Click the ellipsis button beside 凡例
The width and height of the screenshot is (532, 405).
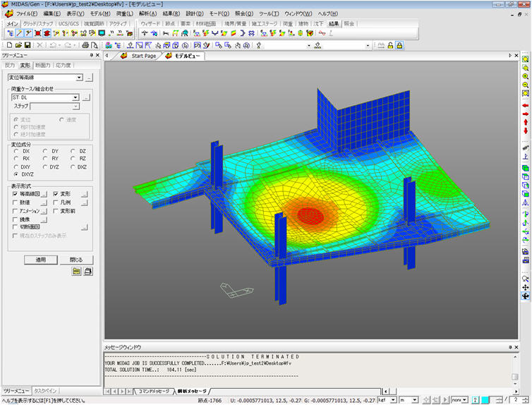click(85, 202)
